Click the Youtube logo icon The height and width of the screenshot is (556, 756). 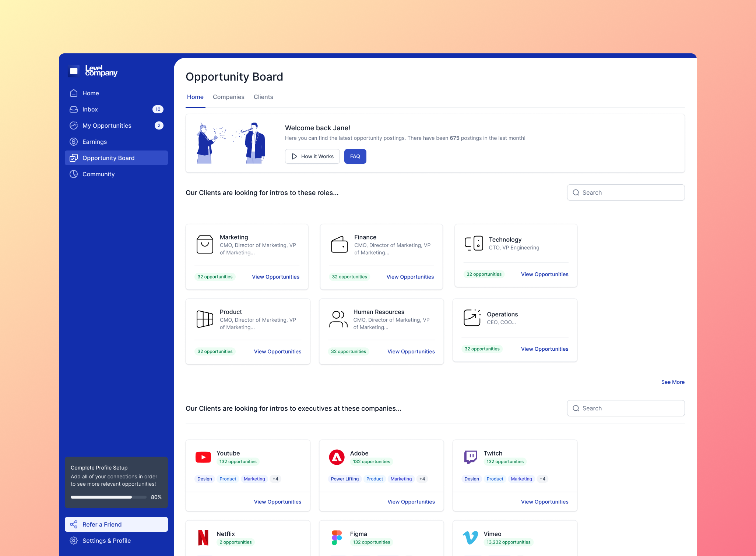click(203, 457)
